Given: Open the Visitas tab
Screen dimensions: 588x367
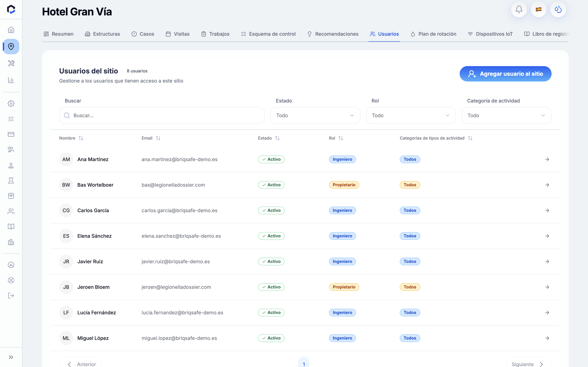Looking at the screenshot, I should click(x=178, y=34).
